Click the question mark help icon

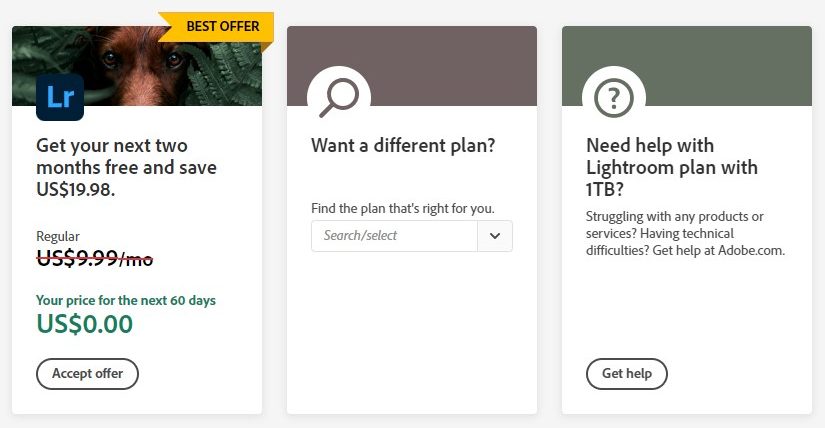coord(613,98)
